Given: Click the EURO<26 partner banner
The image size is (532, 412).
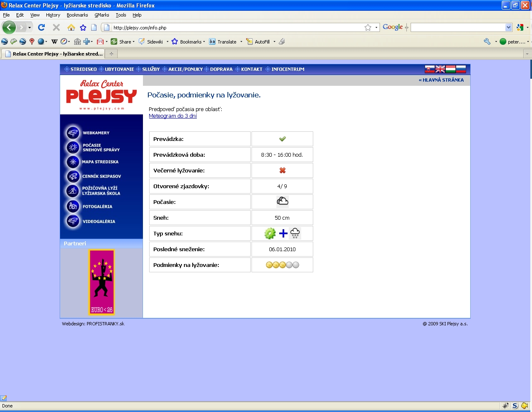Looking at the screenshot, I should 102,282.
